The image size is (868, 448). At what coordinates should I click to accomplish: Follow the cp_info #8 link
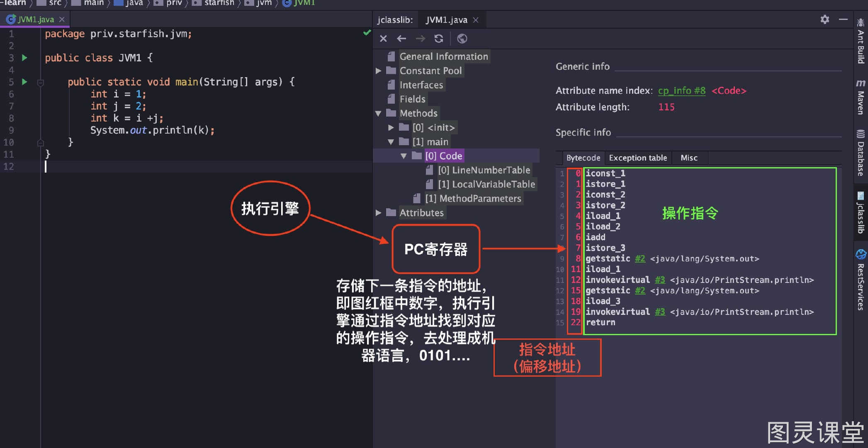click(x=681, y=90)
